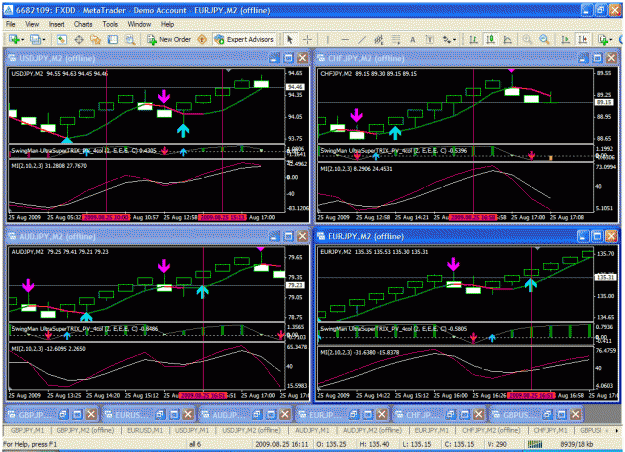Switch to GBPJPY,M1 chart tab

point(28,430)
